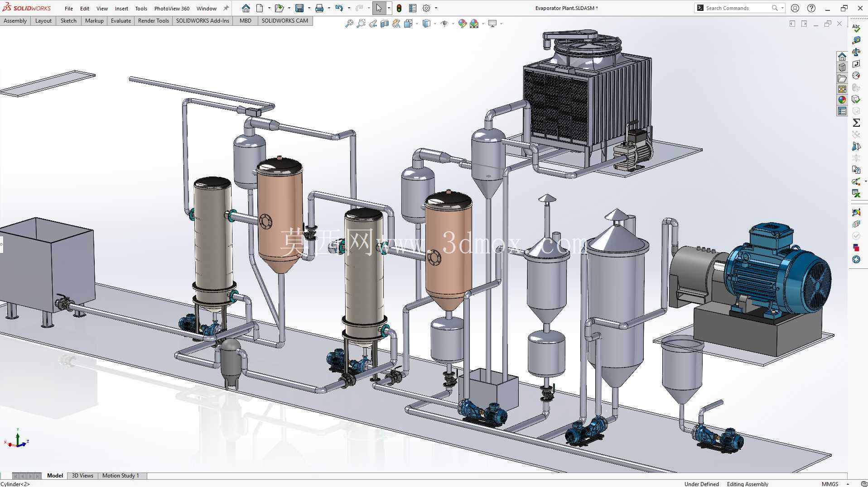868x487 pixels.
Task: Open the Options gear icon
Action: (x=426, y=8)
